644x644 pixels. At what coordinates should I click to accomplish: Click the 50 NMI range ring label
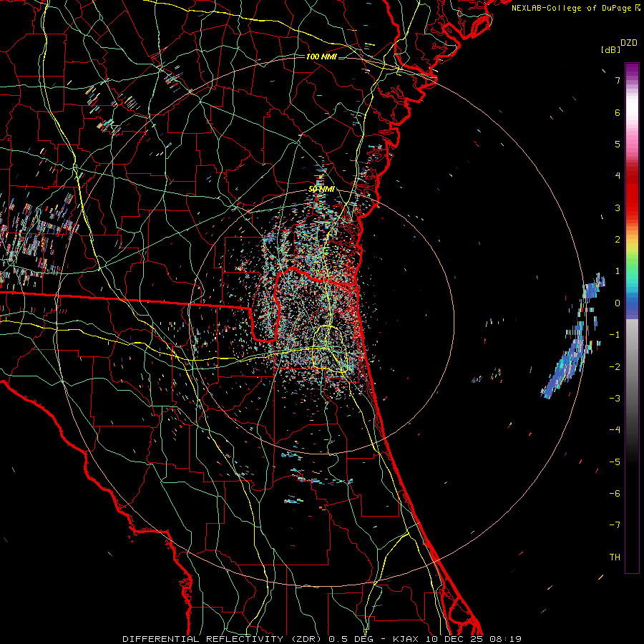(321, 190)
